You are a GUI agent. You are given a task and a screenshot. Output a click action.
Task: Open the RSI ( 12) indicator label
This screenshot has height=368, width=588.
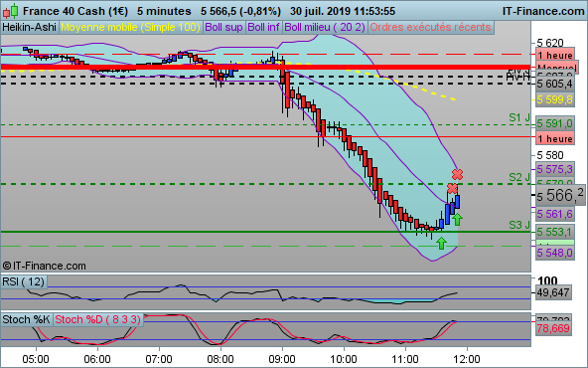tap(23, 281)
